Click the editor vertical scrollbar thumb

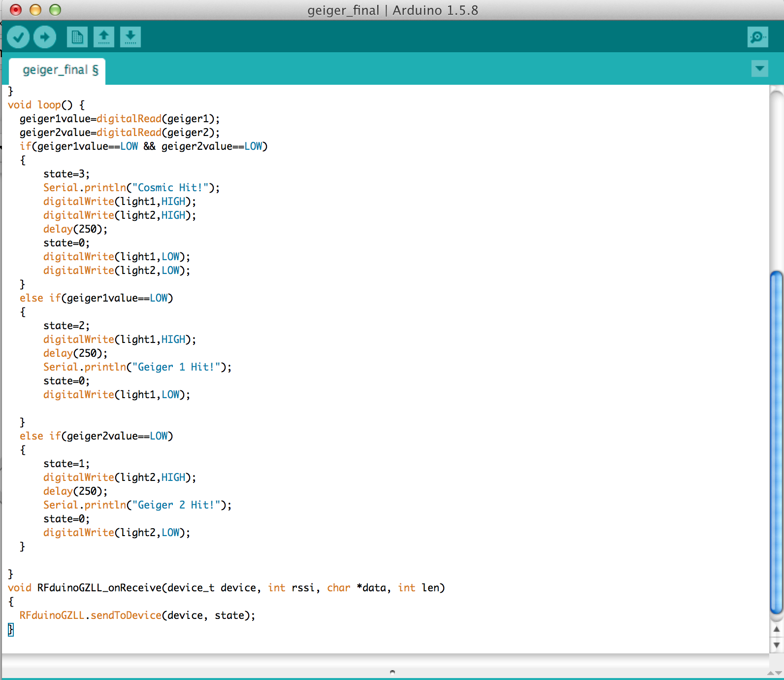point(777,442)
